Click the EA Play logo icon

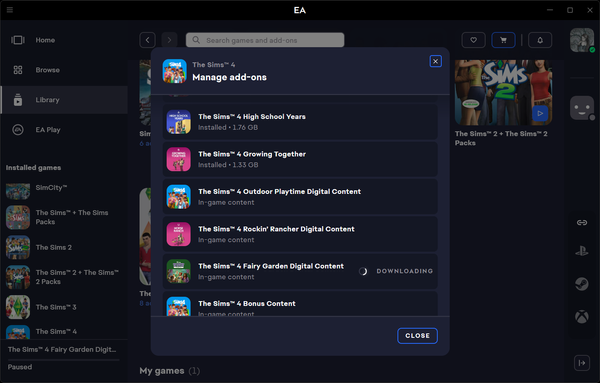click(x=18, y=130)
